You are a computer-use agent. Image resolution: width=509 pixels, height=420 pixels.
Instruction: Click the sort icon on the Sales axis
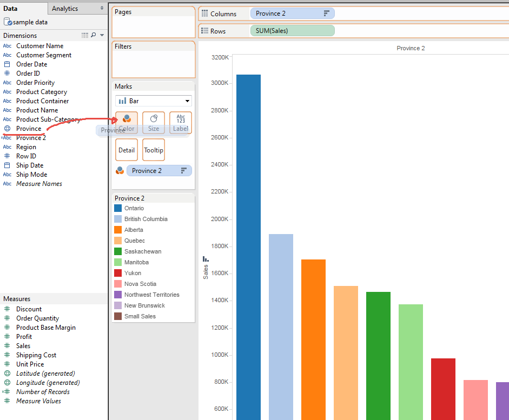click(206, 259)
